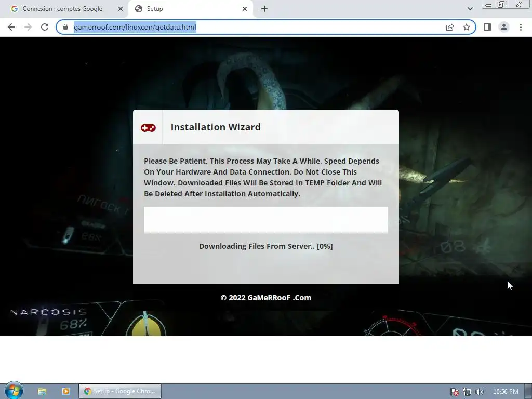View site info via padlock icon
This screenshot has height=399, width=532.
(x=65, y=27)
